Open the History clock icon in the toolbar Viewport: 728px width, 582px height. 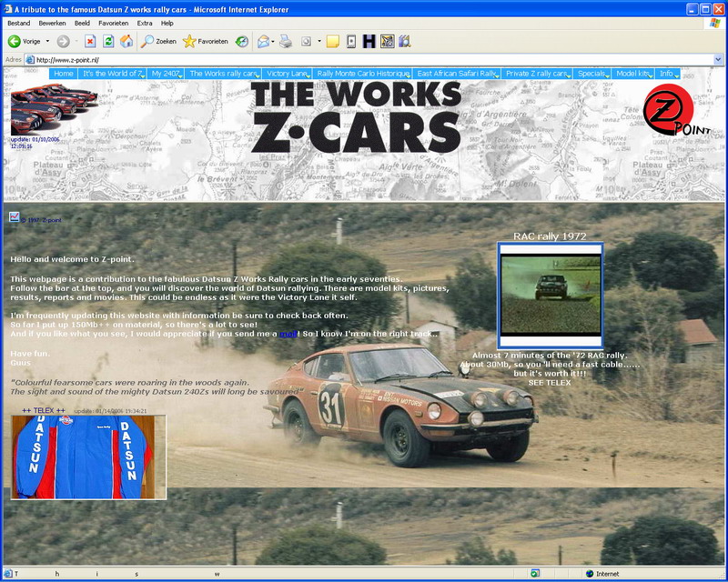pyautogui.click(x=242, y=41)
